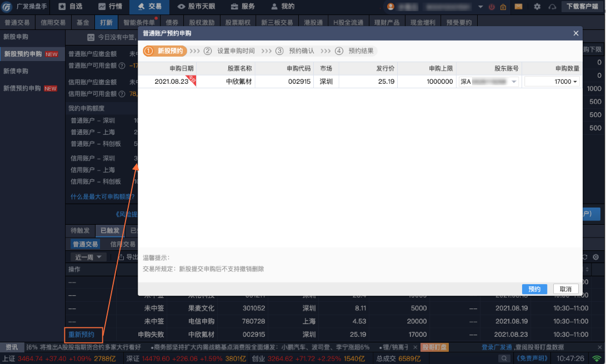Open the 股权激励 sub-tab
The width and height of the screenshot is (606, 364).
click(202, 22)
